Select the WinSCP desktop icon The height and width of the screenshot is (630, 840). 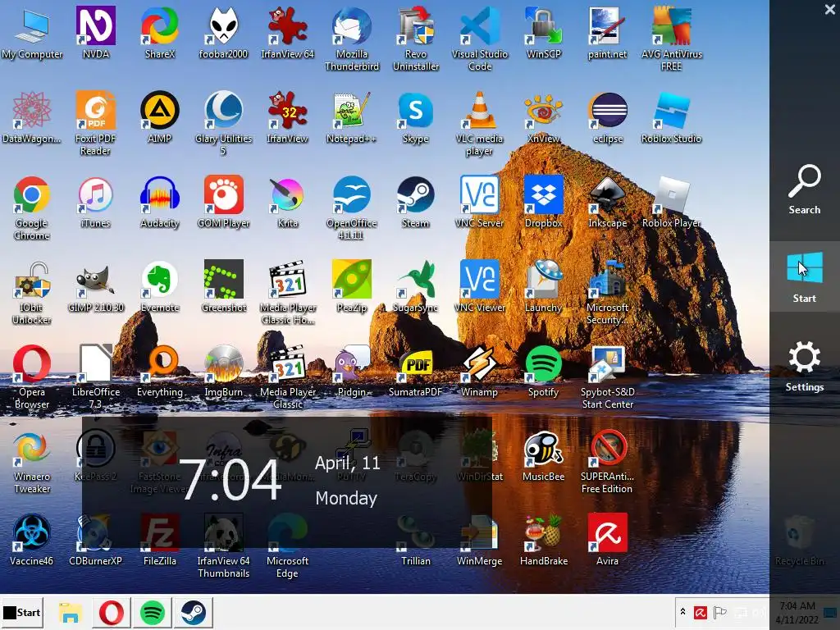point(543,33)
